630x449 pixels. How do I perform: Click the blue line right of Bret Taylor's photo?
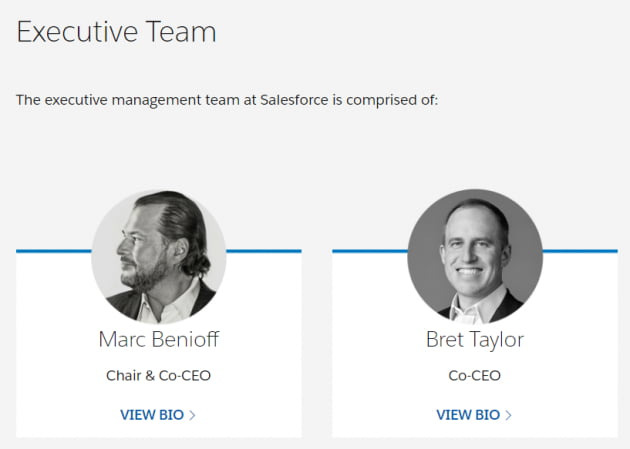coord(580,251)
